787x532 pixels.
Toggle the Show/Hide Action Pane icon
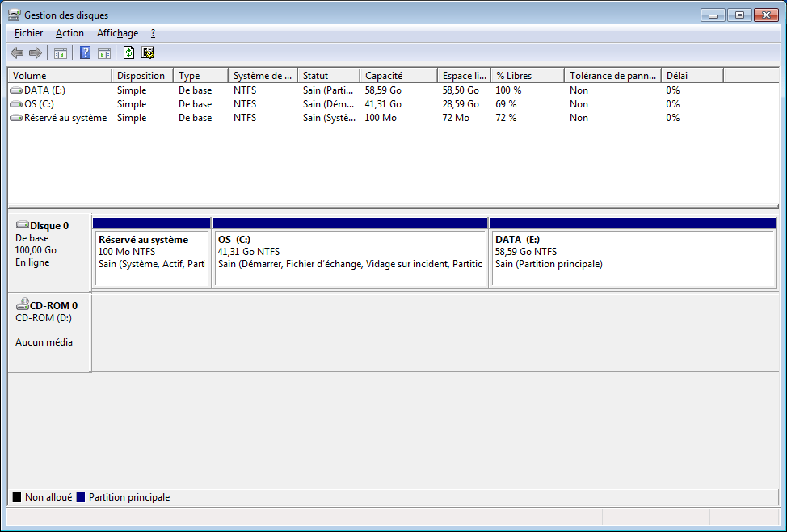coord(104,53)
